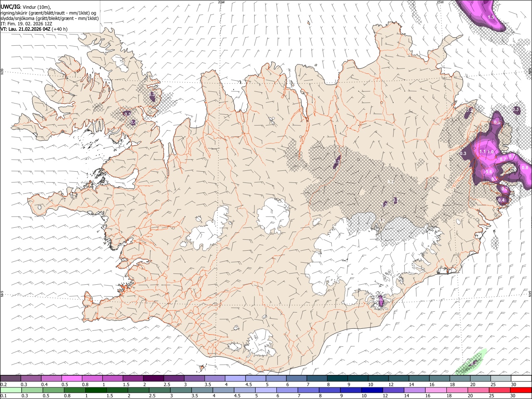
Task: Click the 1.0 snowfall value in east Iceland
Action: [490, 152]
